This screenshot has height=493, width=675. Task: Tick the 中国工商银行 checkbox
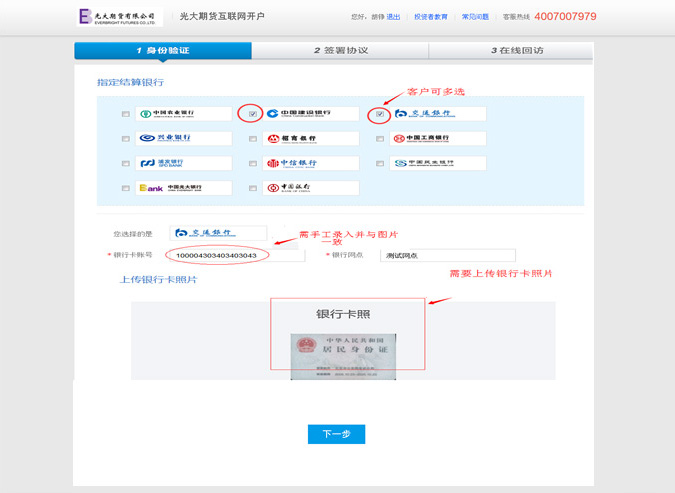tap(380, 139)
